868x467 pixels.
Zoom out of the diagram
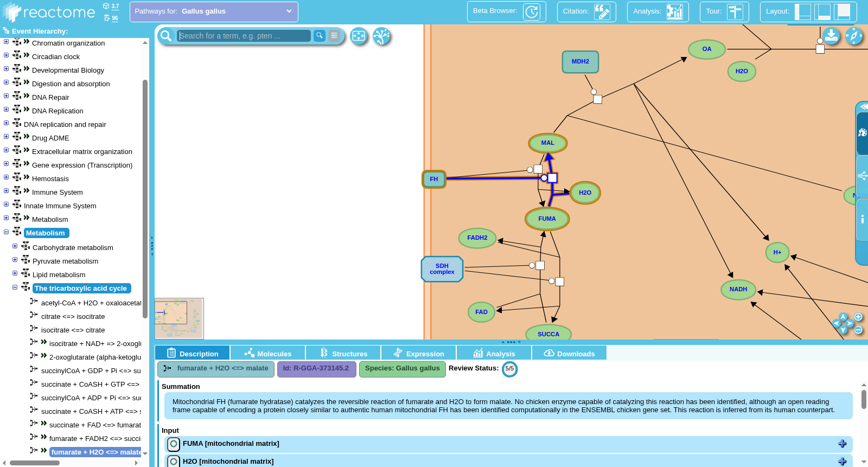[858, 330]
